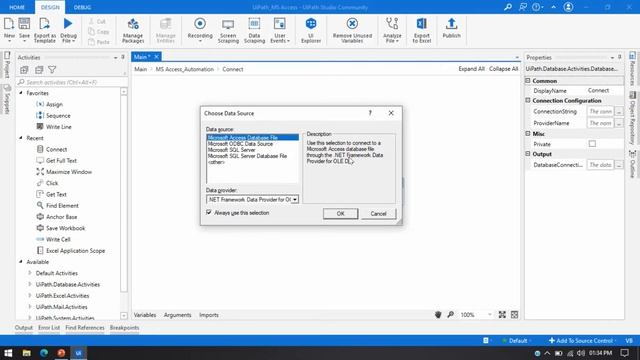Click Cancel in Choose Data Source

point(378,214)
